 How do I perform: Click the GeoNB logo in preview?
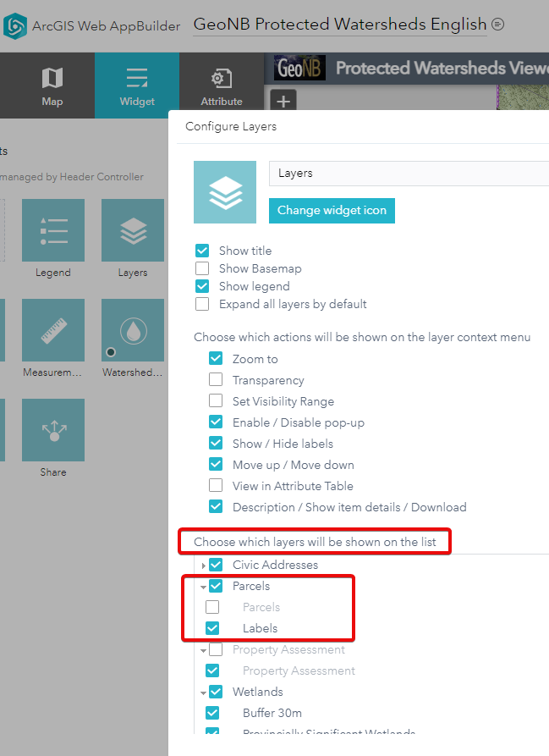[300, 68]
